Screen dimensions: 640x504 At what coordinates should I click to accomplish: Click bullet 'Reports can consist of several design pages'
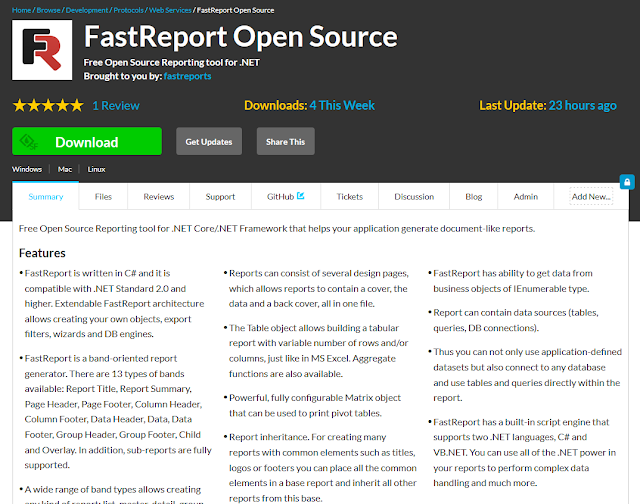(x=319, y=289)
